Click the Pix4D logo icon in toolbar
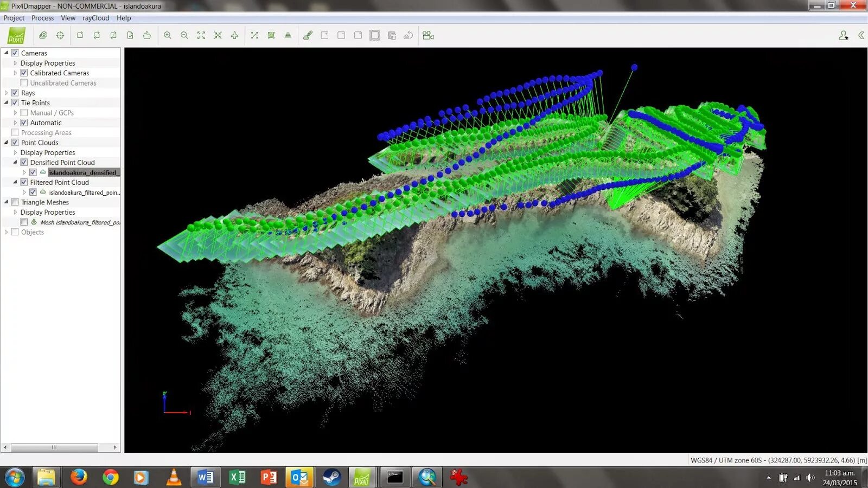This screenshot has height=488, width=868. pos(16,36)
